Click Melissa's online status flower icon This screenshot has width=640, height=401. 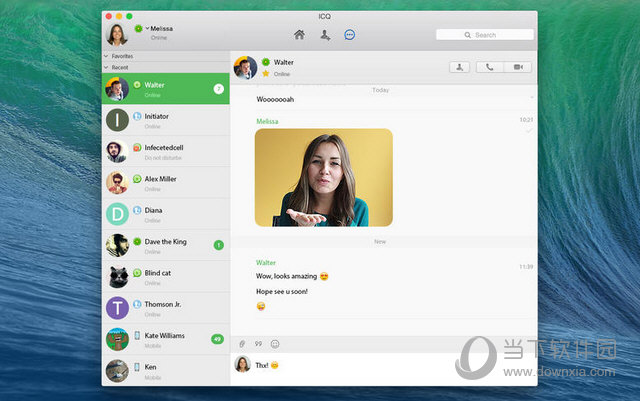click(x=138, y=28)
